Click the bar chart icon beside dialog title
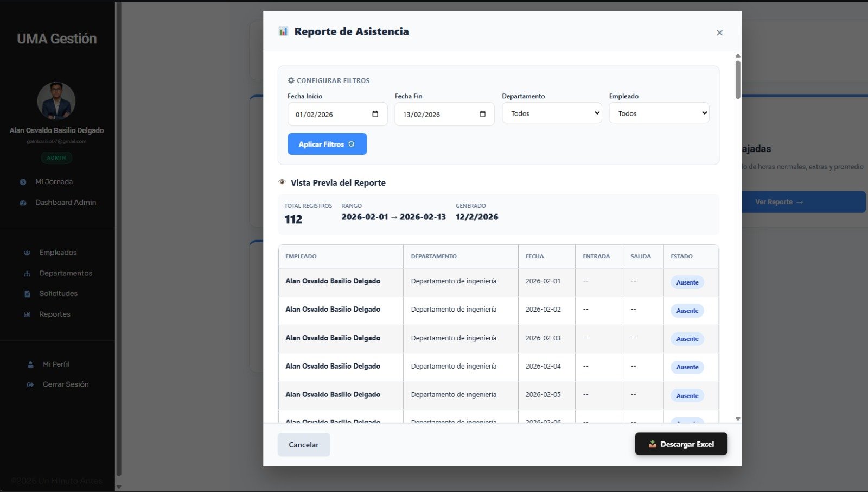 point(283,31)
